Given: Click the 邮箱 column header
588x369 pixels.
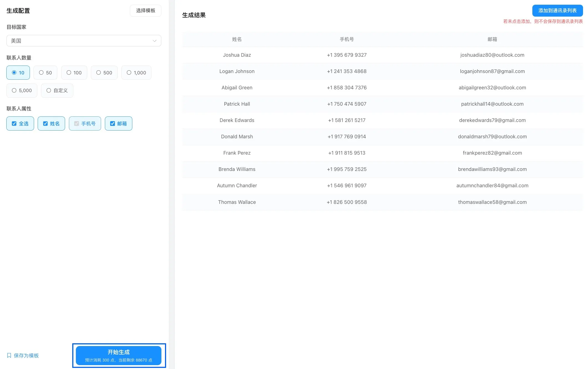Looking at the screenshot, I should point(492,39).
